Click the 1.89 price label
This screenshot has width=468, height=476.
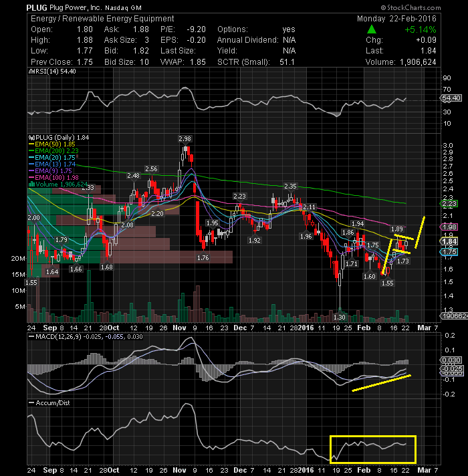(397, 229)
